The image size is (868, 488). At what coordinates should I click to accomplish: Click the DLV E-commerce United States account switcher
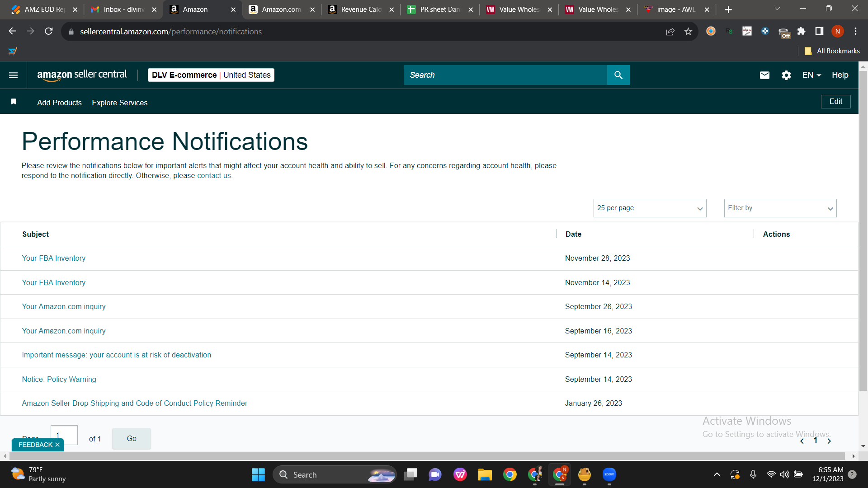pos(211,75)
